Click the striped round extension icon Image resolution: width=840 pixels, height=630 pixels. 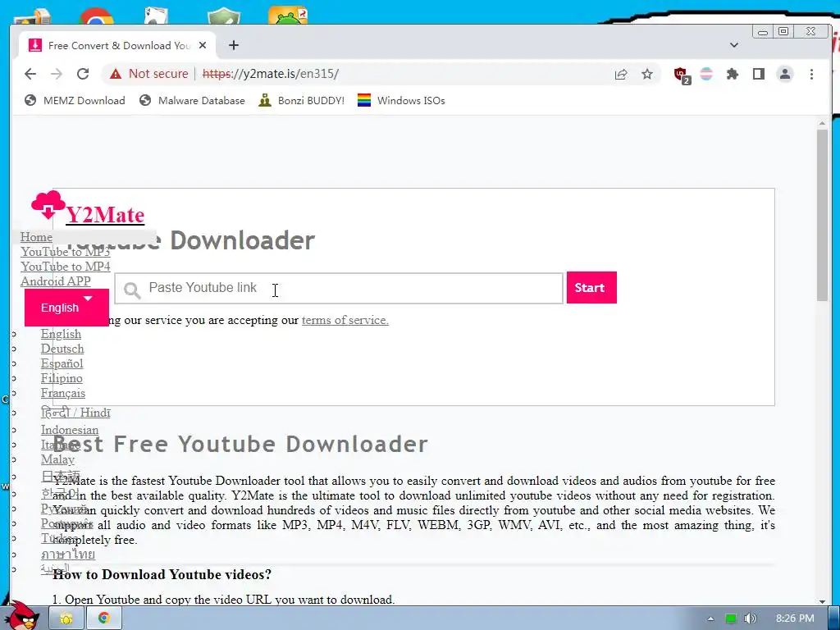[x=706, y=74]
